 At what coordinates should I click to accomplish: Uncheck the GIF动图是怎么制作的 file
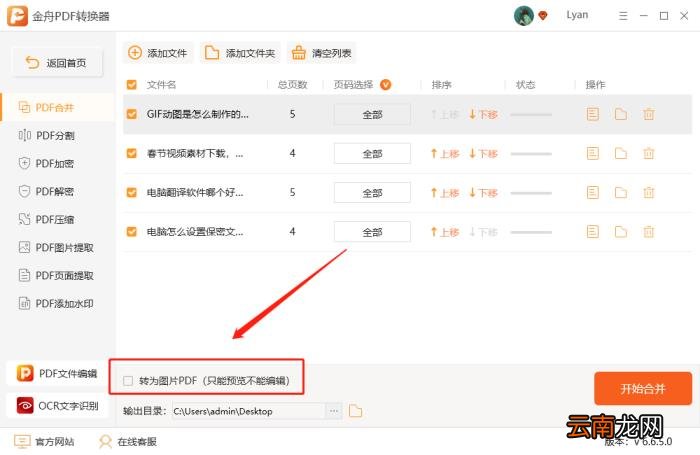tap(132, 114)
